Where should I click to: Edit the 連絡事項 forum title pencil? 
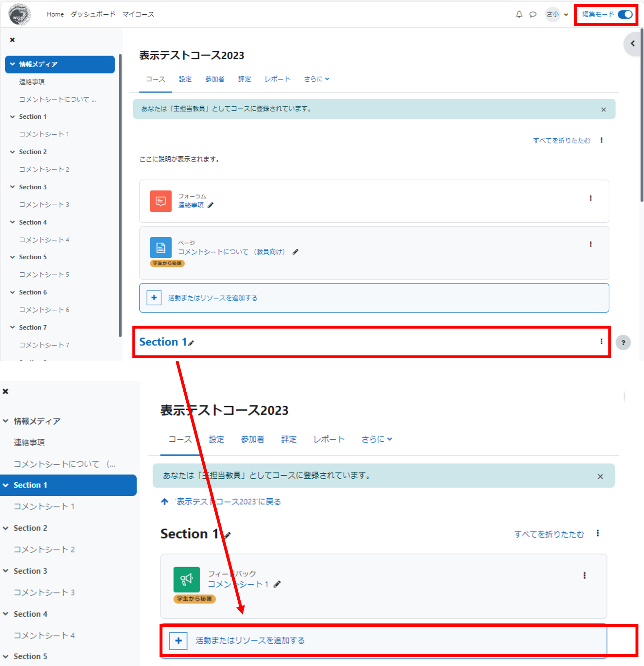coord(211,205)
